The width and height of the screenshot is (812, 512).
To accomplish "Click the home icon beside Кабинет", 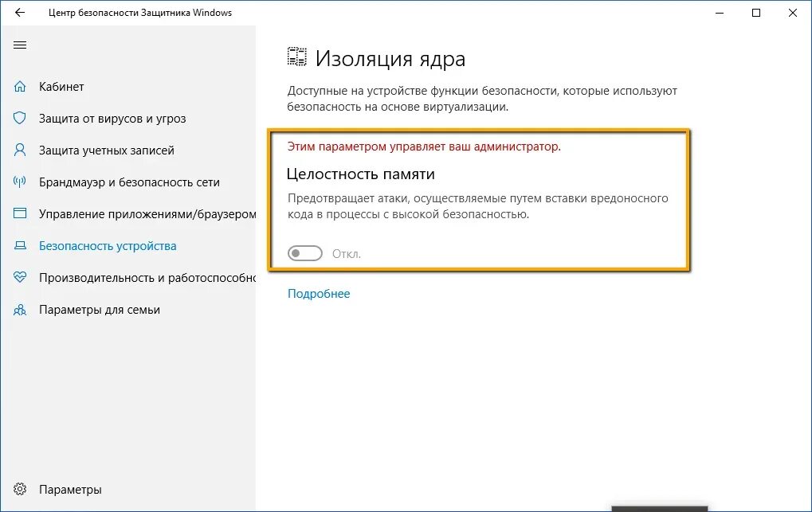I will click(x=20, y=87).
